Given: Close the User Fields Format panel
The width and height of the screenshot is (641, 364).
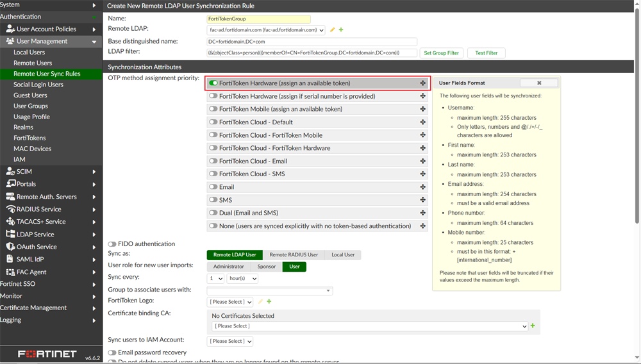Looking at the screenshot, I should tap(539, 83).
